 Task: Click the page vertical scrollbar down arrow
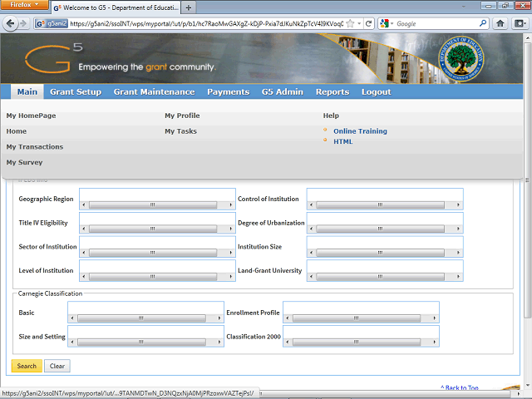[527, 386]
